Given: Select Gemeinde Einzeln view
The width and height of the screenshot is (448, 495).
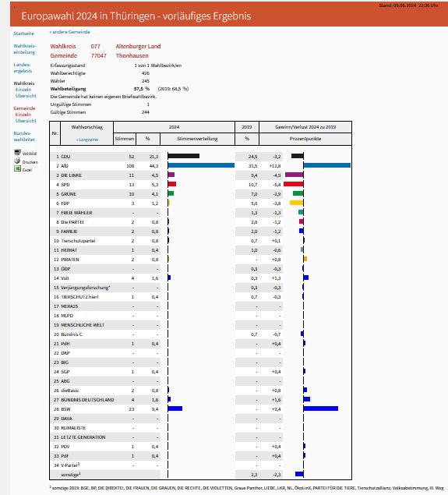Looking at the screenshot, I should 23,115.
